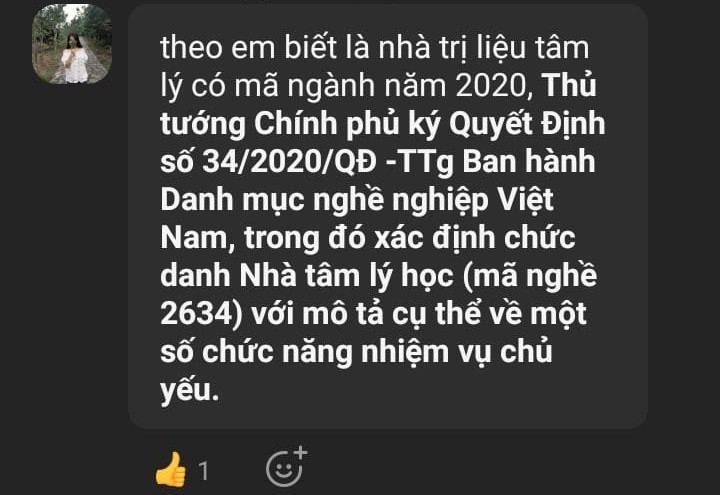Open the add reaction smiley icon
720x495 pixels.
pos(286,467)
